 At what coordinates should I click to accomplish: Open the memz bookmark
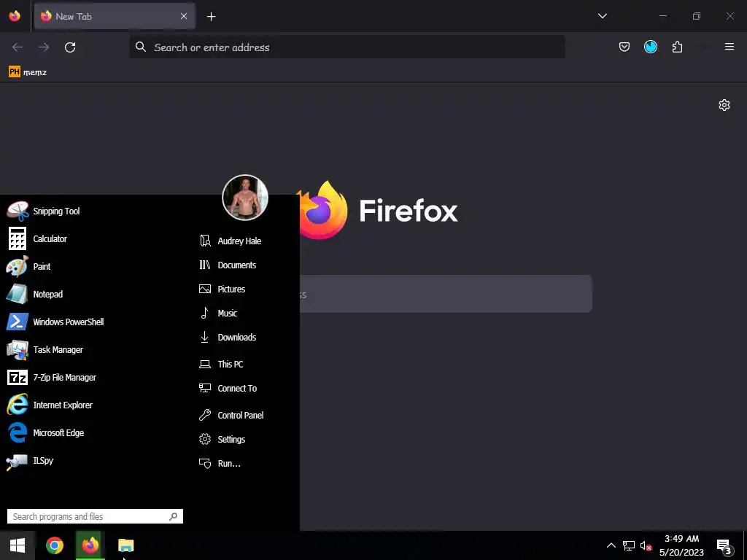28,72
